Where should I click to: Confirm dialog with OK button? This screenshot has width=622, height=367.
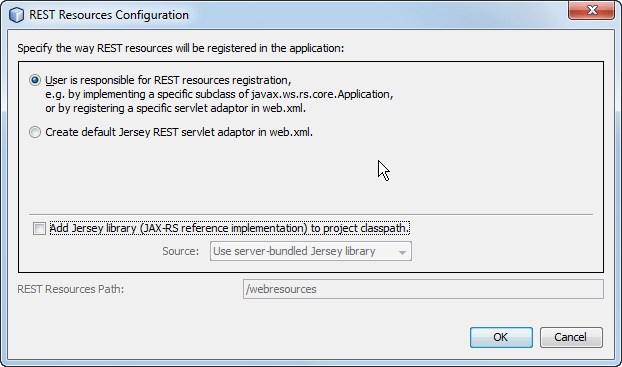click(501, 337)
